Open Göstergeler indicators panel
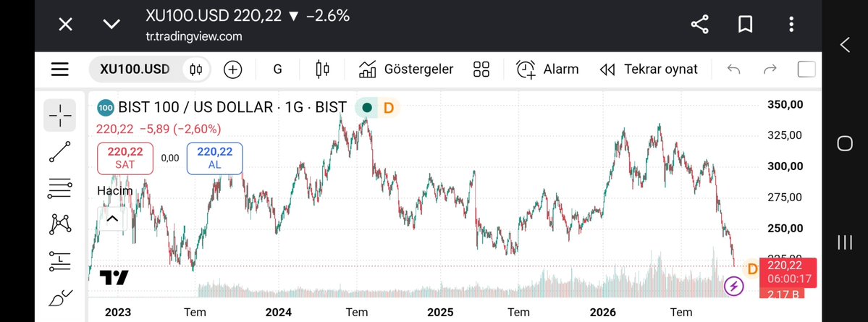This screenshot has height=322, width=868. tap(406, 69)
